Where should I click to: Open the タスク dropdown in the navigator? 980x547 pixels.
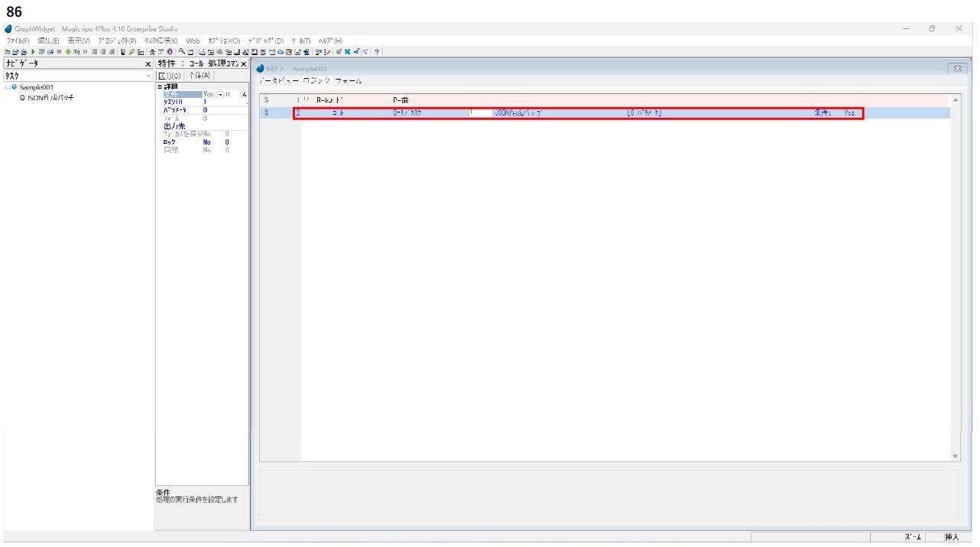pos(148,77)
